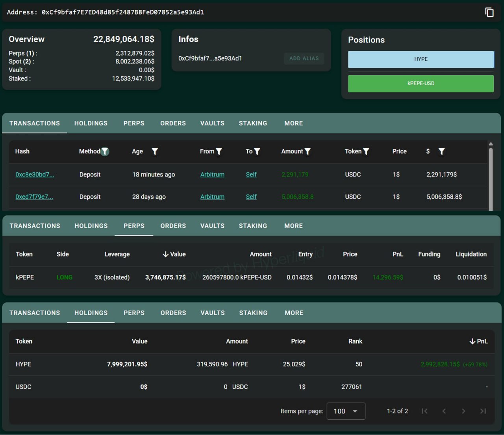Select the kPEPE token cell
The height and width of the screenshot is (435, 504).
pyautogui.click(x=25, y=277)
